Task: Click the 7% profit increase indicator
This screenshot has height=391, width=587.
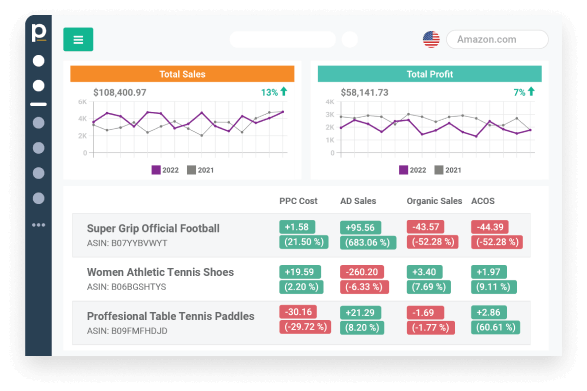Action: coord(524,92)
